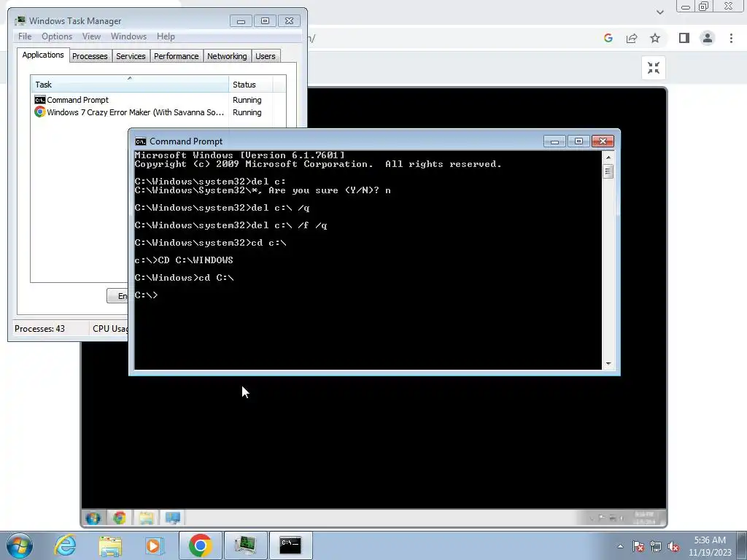Open Task Manager Help menu
The width and height of the screenshot is (747, 560).
[x=166, y=36]
